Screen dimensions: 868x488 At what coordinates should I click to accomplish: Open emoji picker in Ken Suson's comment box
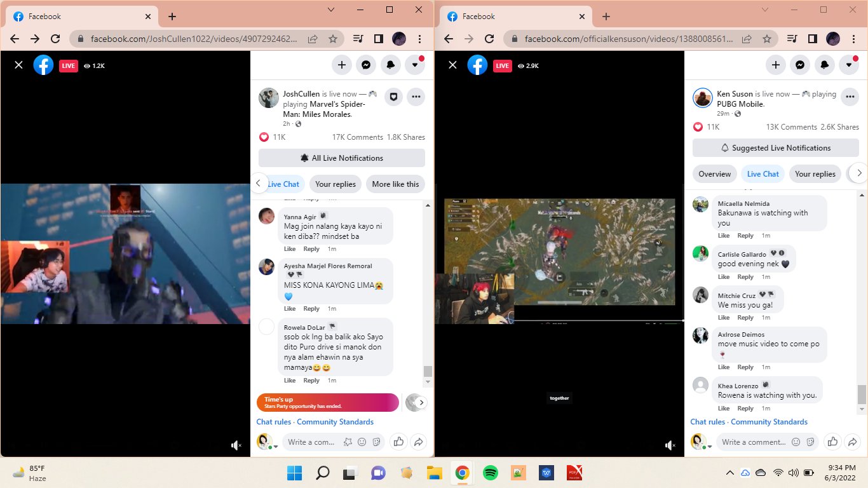click(x=796, y=442)
